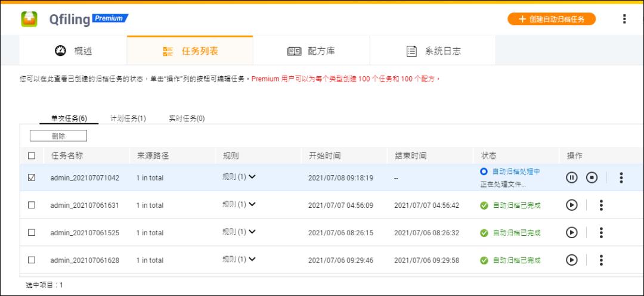This screenshot has height=296, width=644.
Task: Check the admin_202107061631 row checkbox
Action: pyautogui.click(x=32, y=205)
